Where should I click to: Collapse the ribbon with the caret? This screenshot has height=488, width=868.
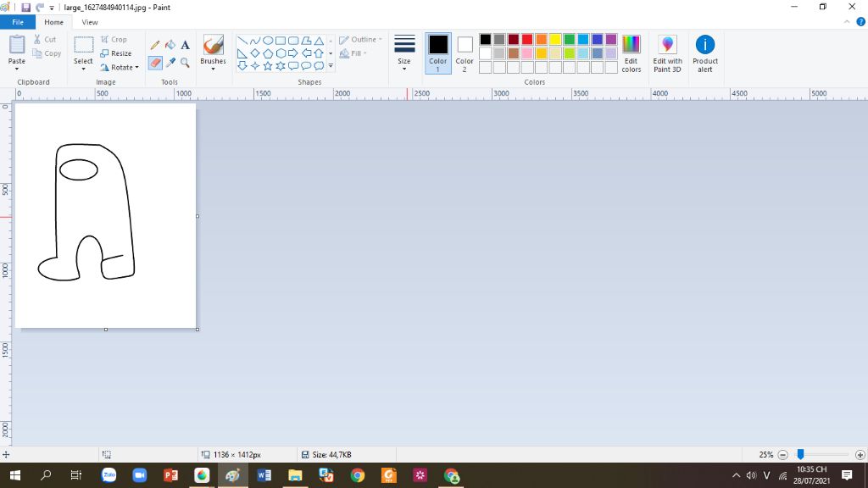847,22
